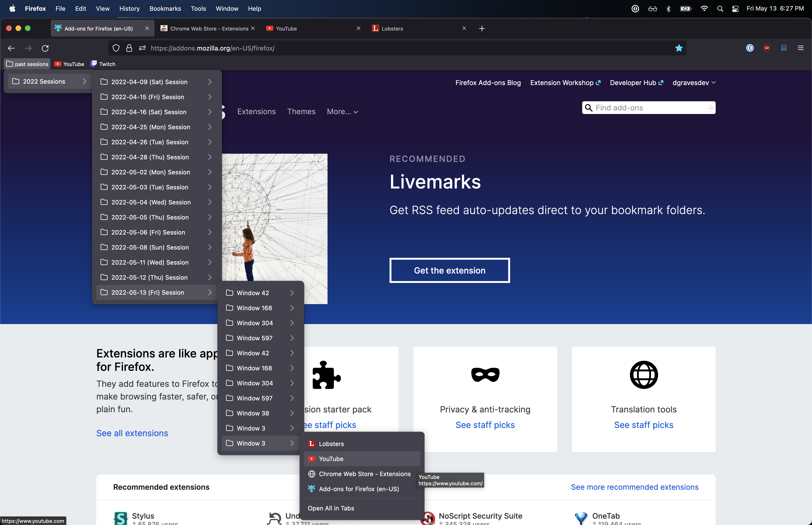Click the Get the extension button
The height and width of the screenshot is (525, 812).
[x=449, y=270]
